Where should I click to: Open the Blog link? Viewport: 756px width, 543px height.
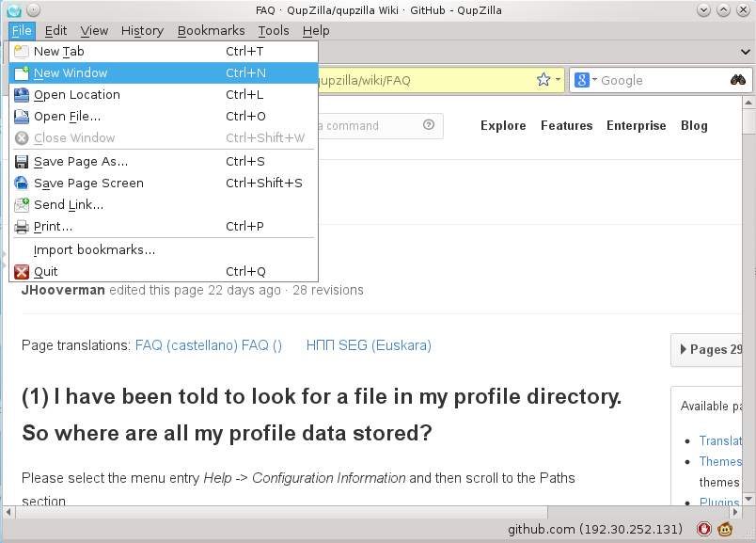pos(694,125)
